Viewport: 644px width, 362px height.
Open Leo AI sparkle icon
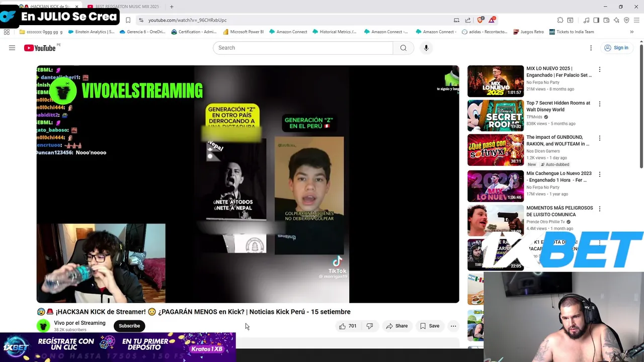pos(616,20)
